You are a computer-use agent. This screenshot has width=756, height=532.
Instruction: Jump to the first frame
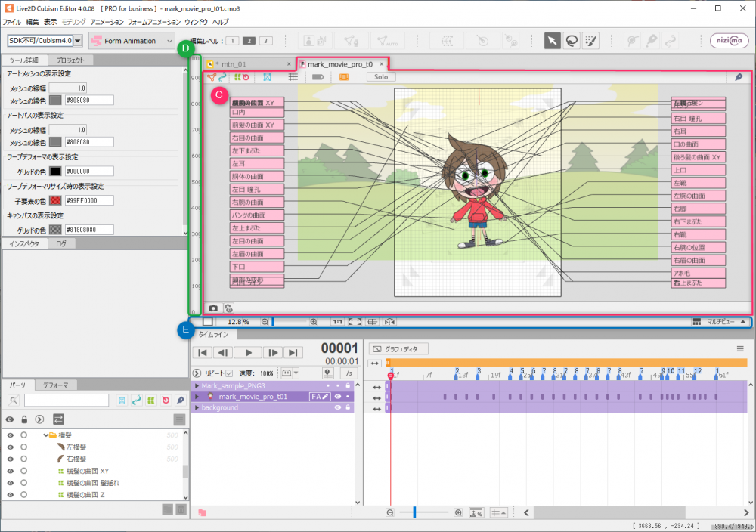point(203,353)
